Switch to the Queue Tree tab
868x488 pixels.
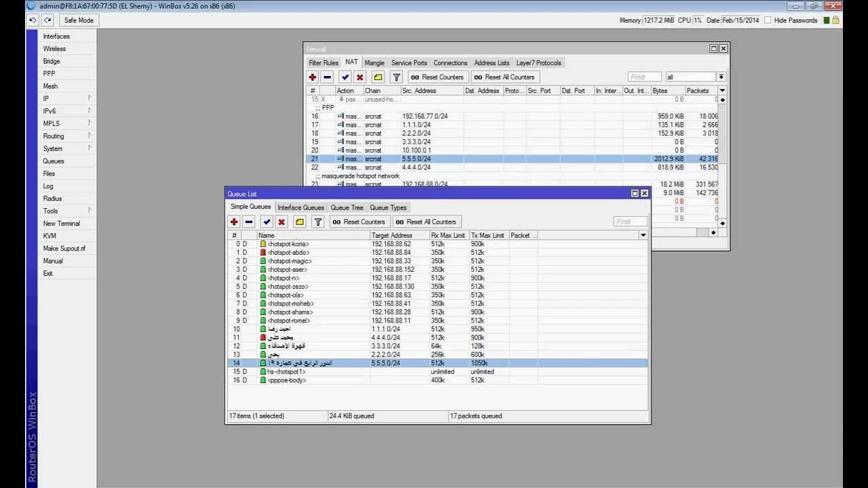pos(347,207)
